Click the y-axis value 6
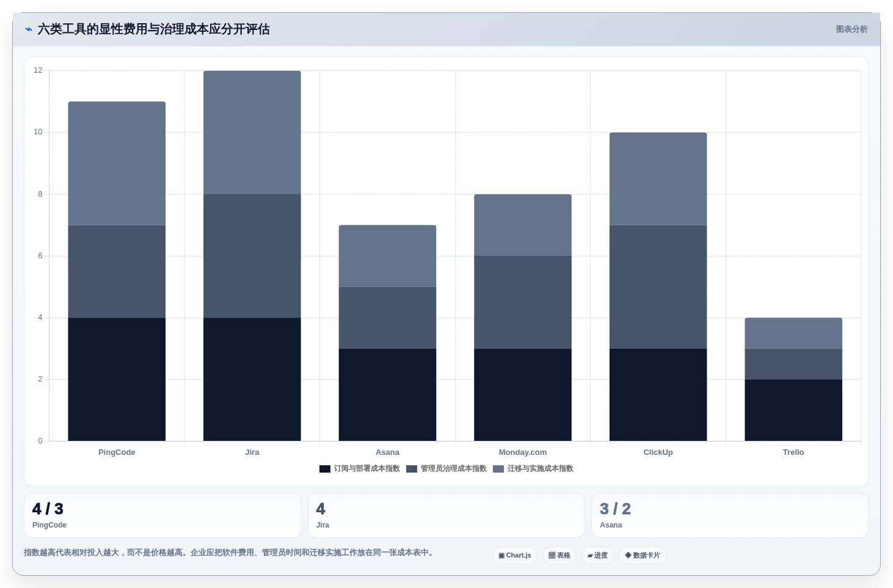 (x=40, y=256)
